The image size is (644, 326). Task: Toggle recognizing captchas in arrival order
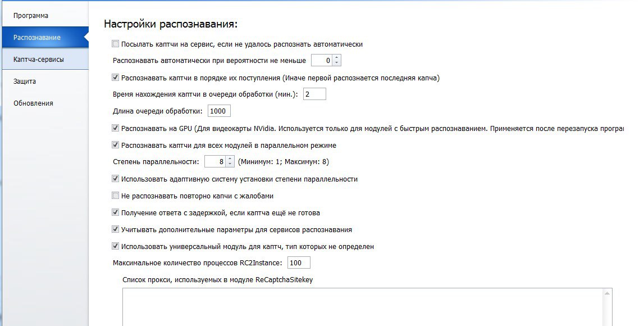(x=116, y=78)
